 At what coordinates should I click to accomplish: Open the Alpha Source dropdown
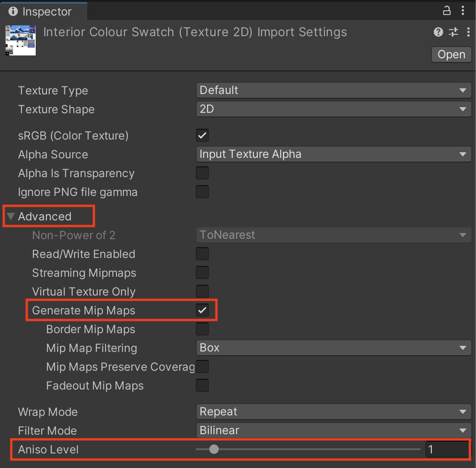point(333,154)
